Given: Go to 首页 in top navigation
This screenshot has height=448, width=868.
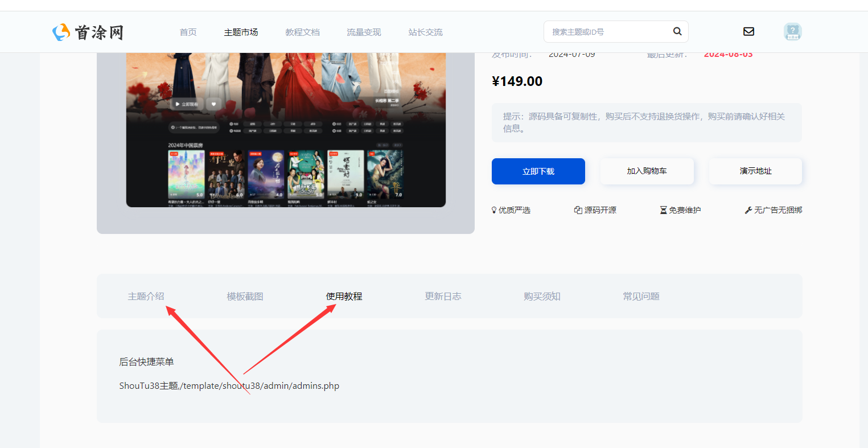Looking at the screenshot, I should pyautogui.click(x=188, y=32).
